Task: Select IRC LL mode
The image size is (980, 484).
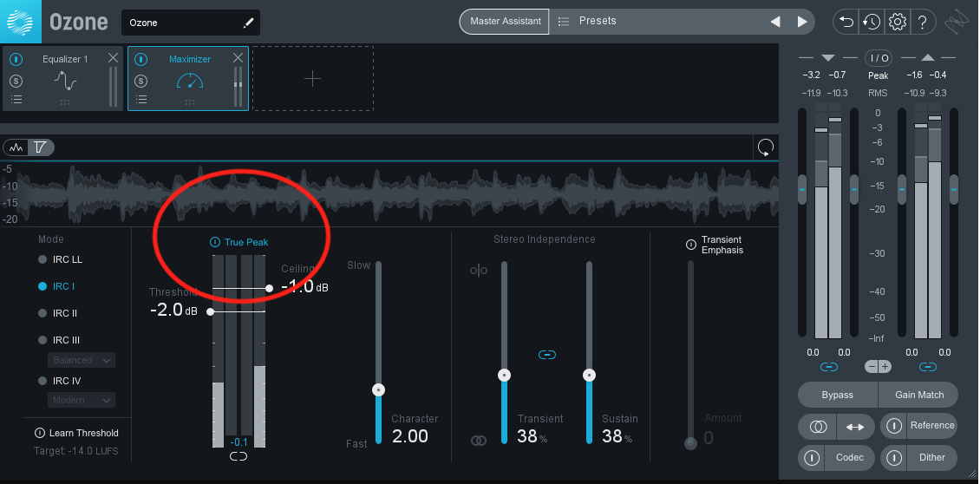Action: [61, 259]
